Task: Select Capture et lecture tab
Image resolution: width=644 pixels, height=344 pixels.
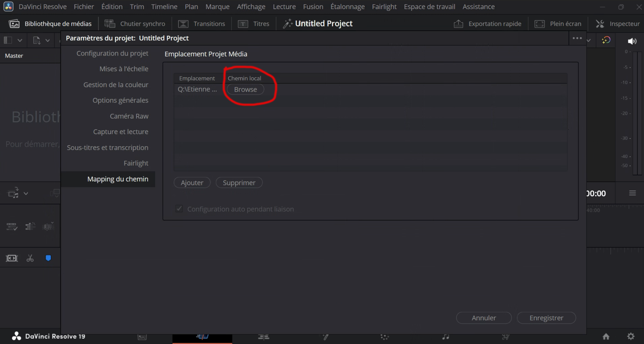Action: pyautogui.click(x=121, y=132)
